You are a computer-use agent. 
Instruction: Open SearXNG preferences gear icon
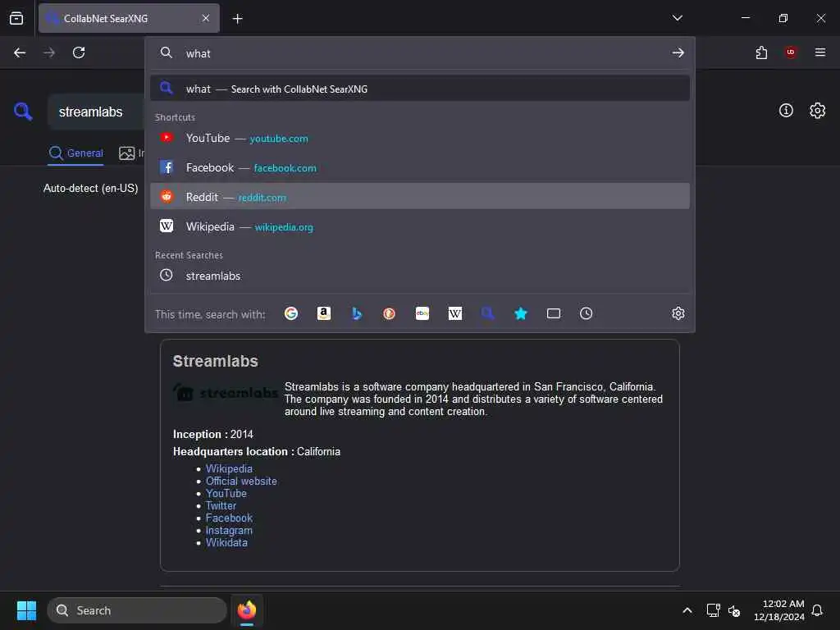818,111
